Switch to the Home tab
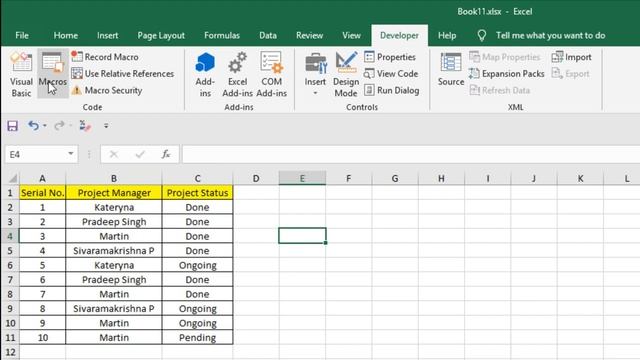This screenshot has height=360, width=640. 65,36
